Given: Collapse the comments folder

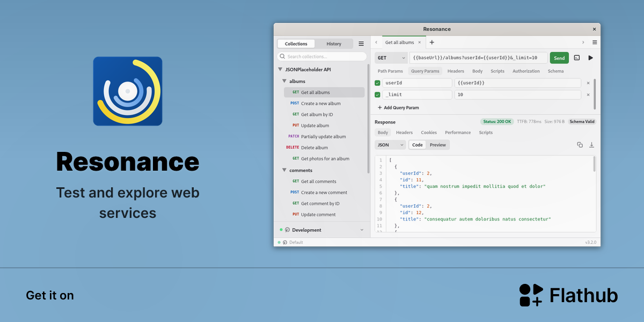Looking at the screenshot, I should click(284, 171).
